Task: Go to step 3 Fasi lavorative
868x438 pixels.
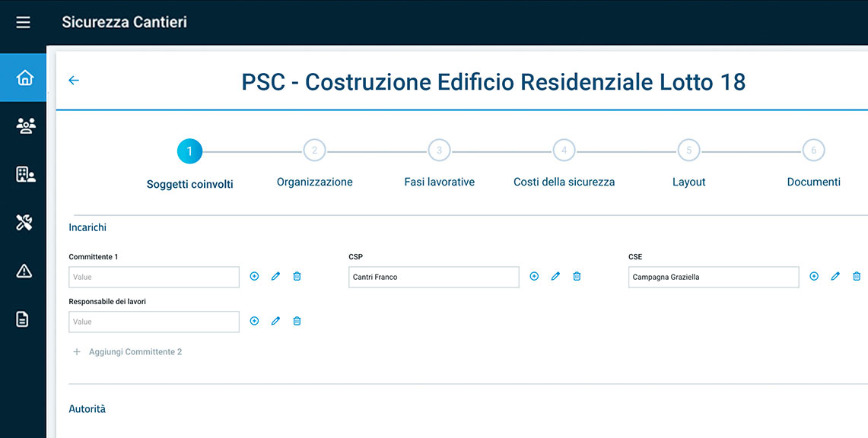Action: point(439,150)
